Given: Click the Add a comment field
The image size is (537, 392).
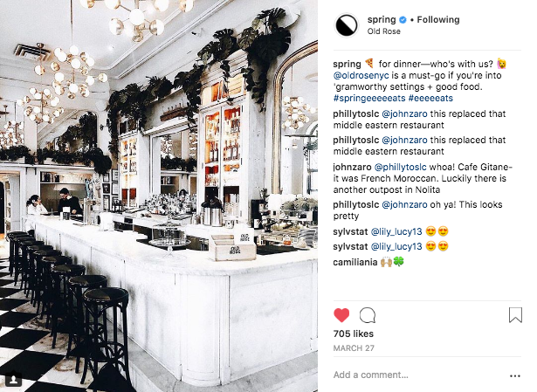Looking at the screenshot, I should coord(419,375).
